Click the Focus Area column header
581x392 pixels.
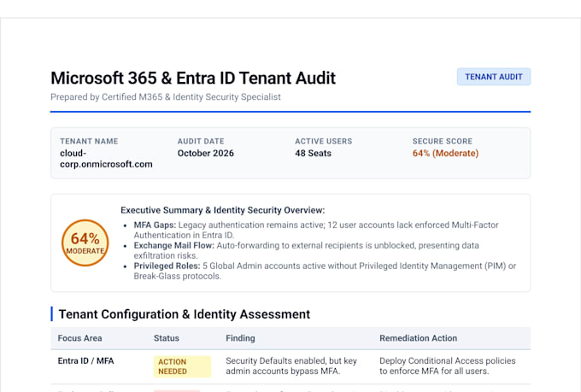click(79, 338)
